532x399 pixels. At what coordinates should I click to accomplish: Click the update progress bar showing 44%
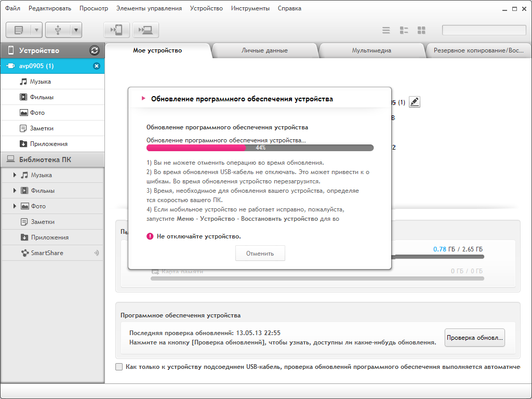pos(260,148)
